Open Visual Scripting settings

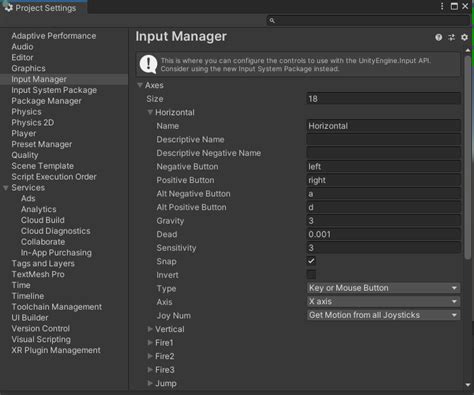point(41,339)
